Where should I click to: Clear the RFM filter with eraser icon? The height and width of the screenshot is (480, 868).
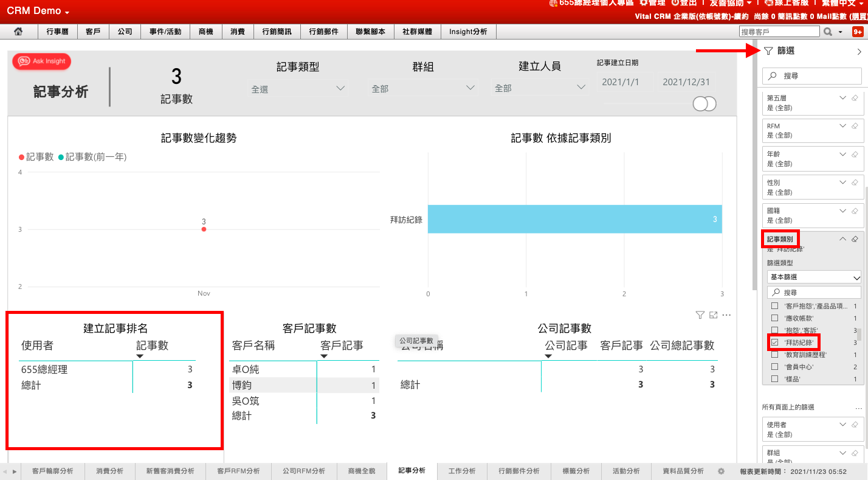[855, 126]
